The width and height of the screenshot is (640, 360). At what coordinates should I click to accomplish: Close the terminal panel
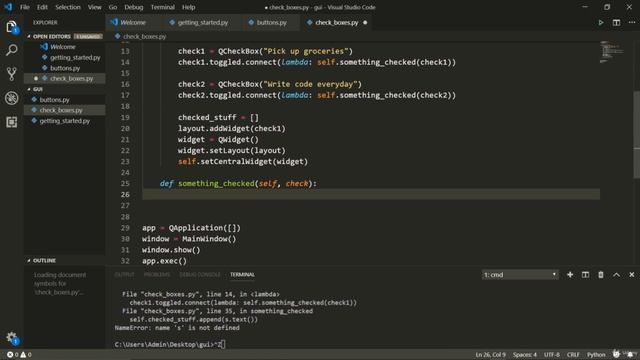(631, 275)
